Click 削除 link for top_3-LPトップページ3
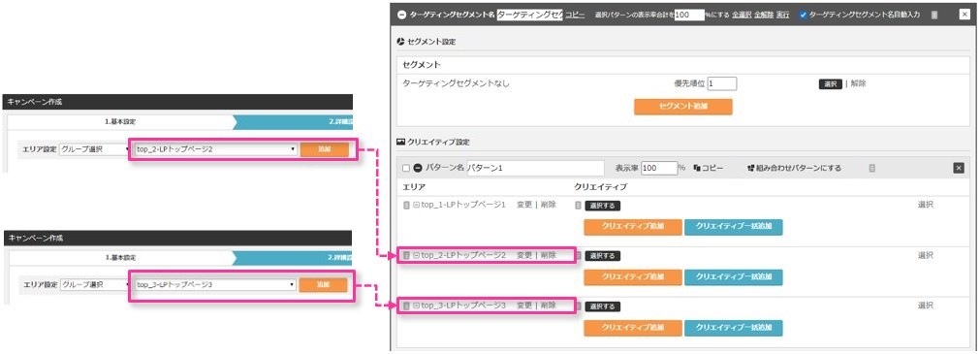Screen dimensions: 980x354 tap(548, 306)
